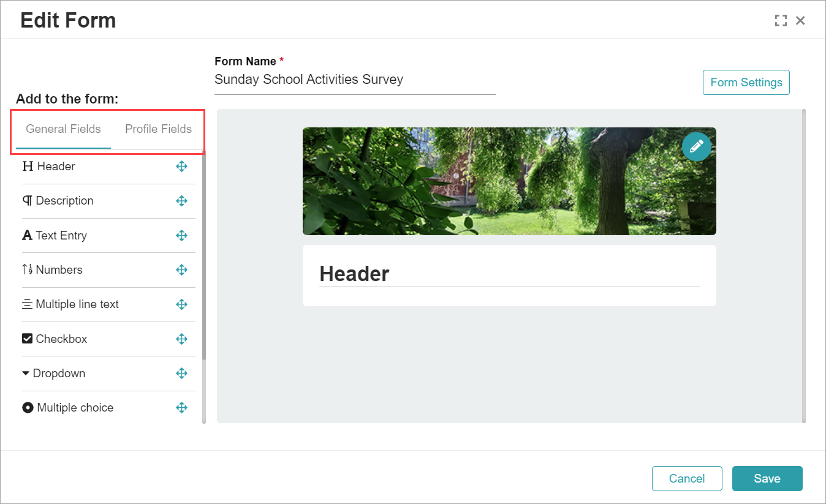The height and width of the screenshot is (504, 826).
Task: Switch to Profile Fields tab
Action: (158, 129)
